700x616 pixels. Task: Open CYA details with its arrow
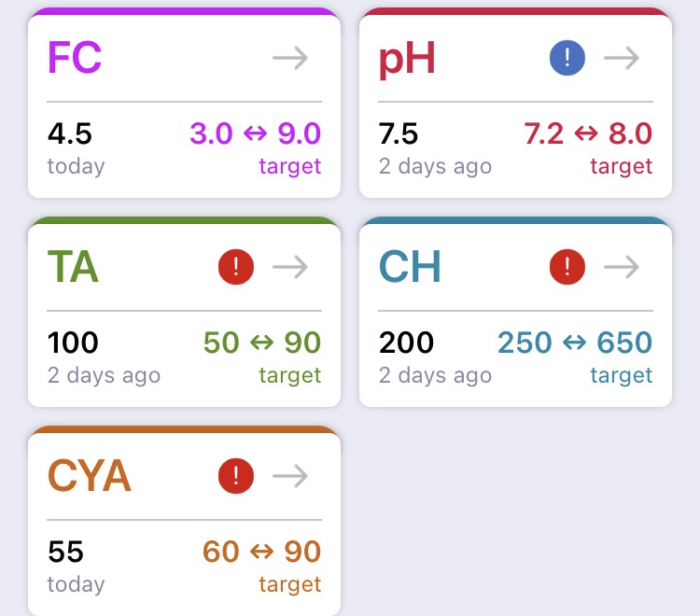click(x=290, y=476)
